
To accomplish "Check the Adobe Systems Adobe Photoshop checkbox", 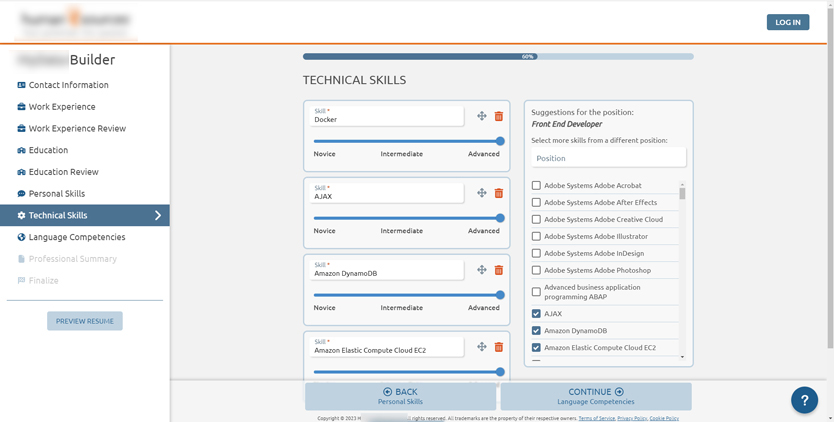I will click(536, 270).
